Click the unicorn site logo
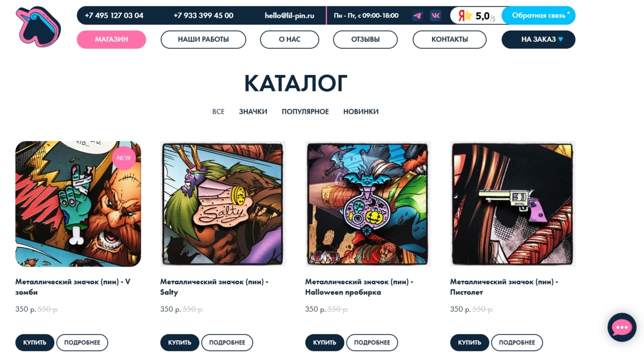Screen dimensions: 644x354 [x=38, y=27]
